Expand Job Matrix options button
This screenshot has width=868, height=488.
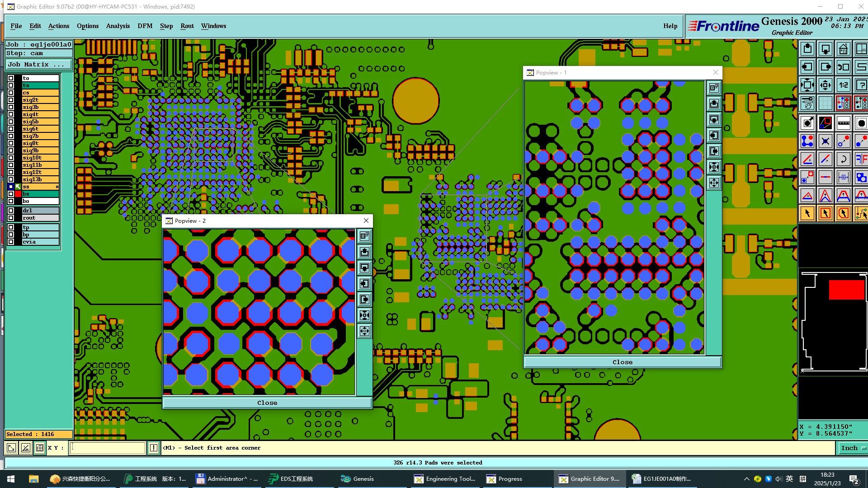[x=38, y=65]
